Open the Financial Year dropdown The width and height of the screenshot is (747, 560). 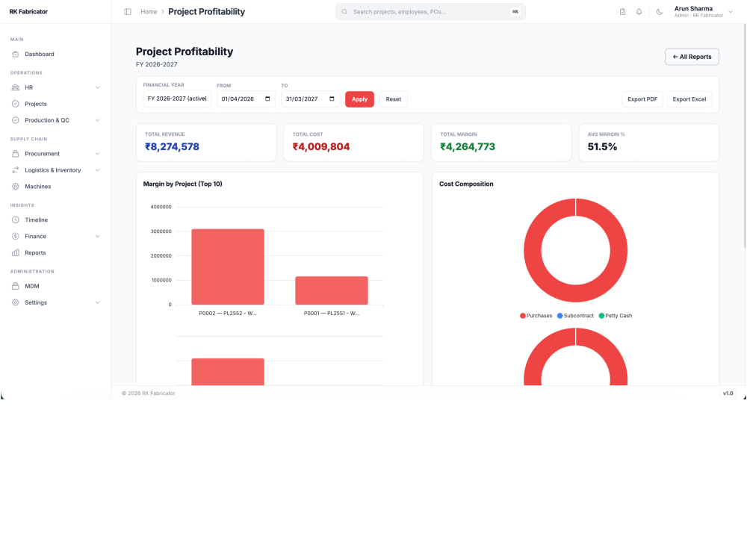coord(177,99)
